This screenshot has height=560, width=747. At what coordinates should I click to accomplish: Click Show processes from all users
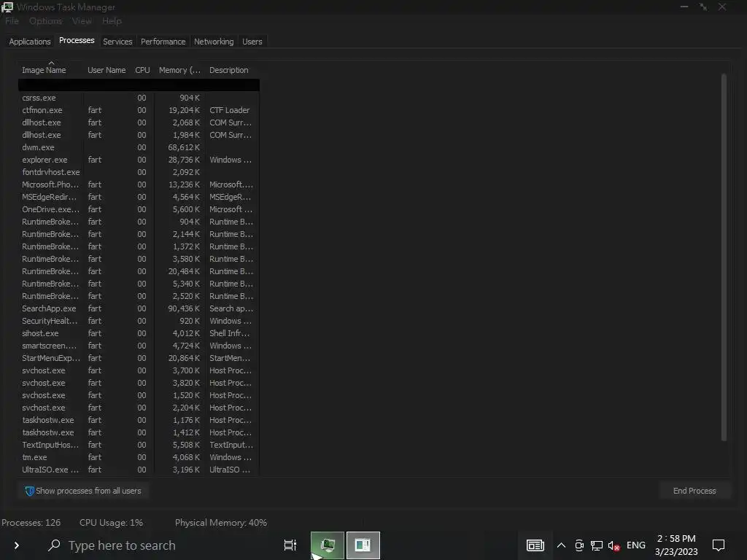tap(83, 491)
